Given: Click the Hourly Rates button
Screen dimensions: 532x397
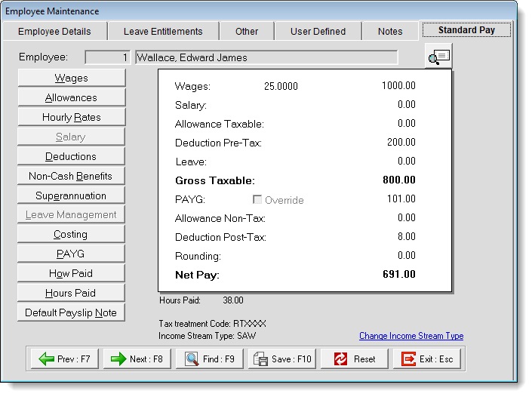Looking at the screenshot, I should (71, 117).
